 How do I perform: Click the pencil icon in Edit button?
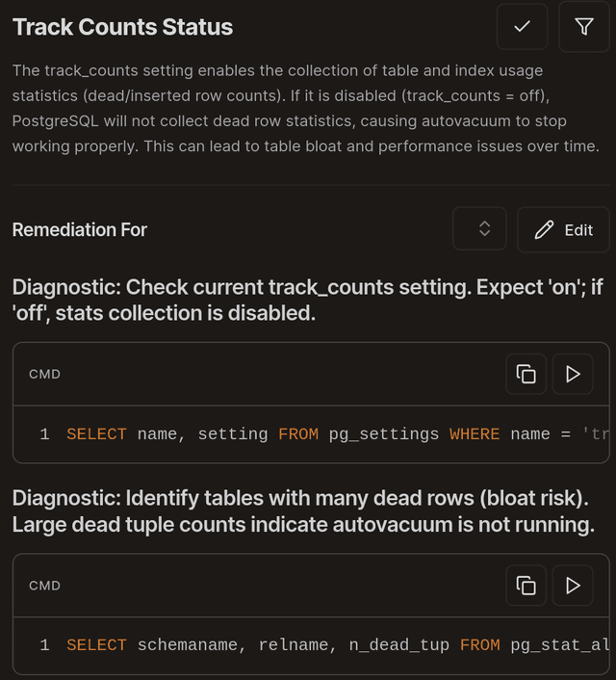click(544, 230)
